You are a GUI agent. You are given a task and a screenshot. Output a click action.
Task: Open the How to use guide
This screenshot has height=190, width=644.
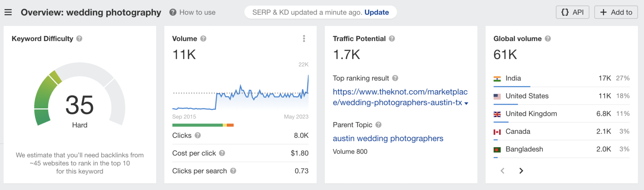point(192,12)
